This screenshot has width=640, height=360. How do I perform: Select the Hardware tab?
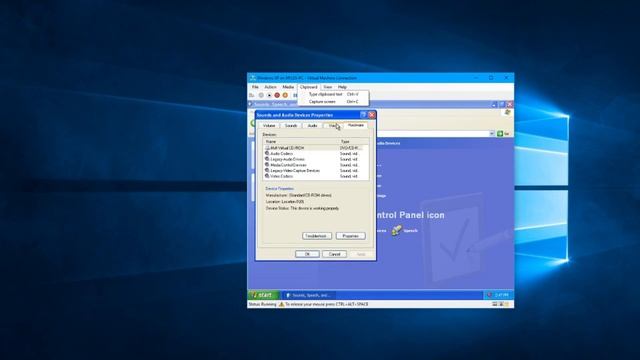[356, 125]
